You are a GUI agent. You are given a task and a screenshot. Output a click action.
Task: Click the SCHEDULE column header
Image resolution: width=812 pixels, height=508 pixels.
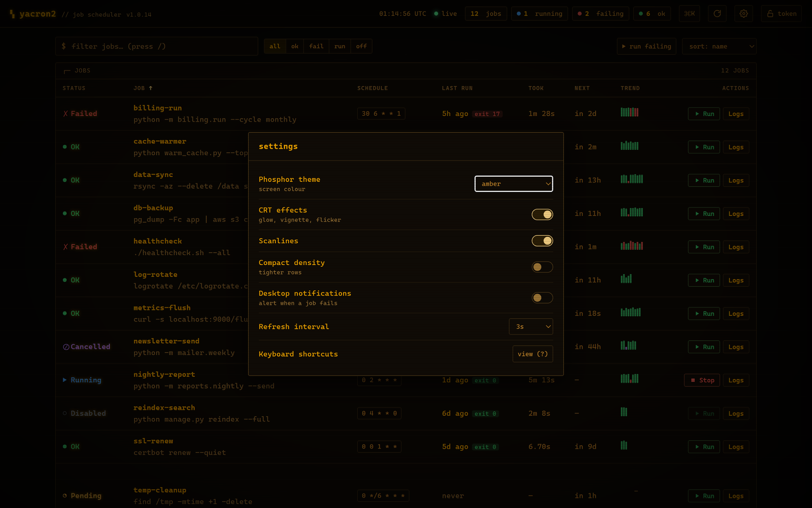(372, 88)
